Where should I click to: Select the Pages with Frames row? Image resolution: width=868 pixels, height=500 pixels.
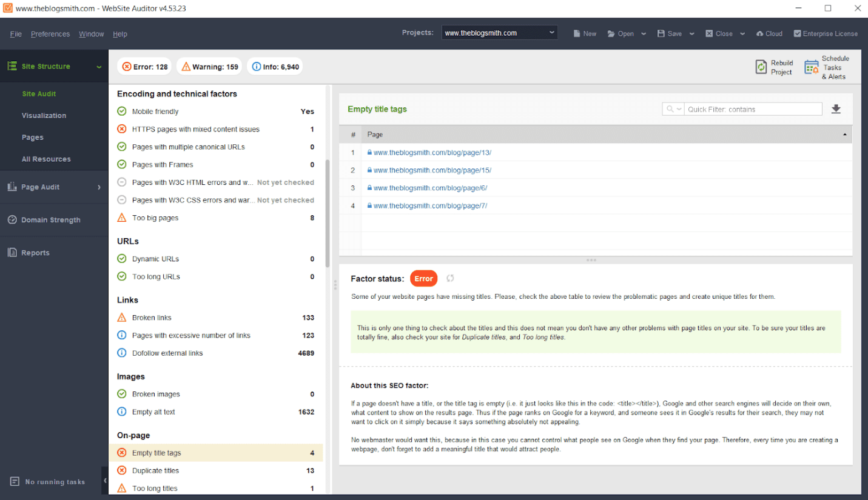(216, 164)
